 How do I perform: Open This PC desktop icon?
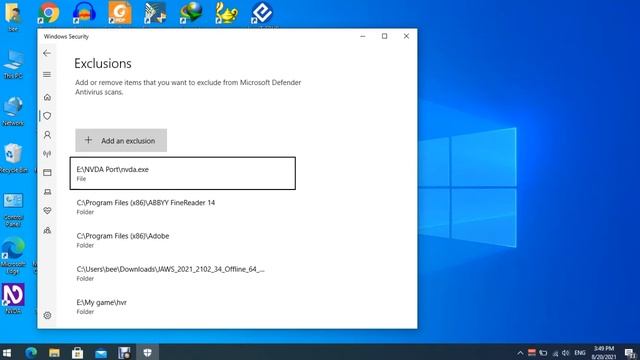coord(13,64)
